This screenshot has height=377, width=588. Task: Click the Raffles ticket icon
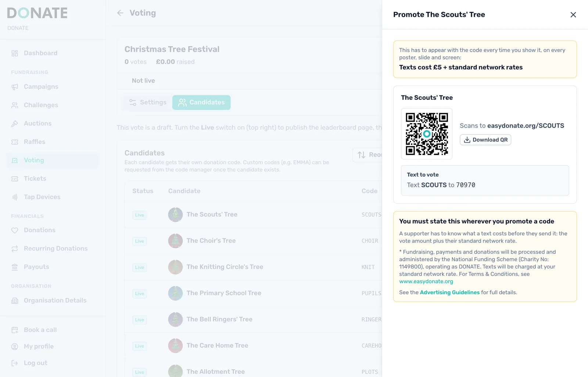click(15, 142)
